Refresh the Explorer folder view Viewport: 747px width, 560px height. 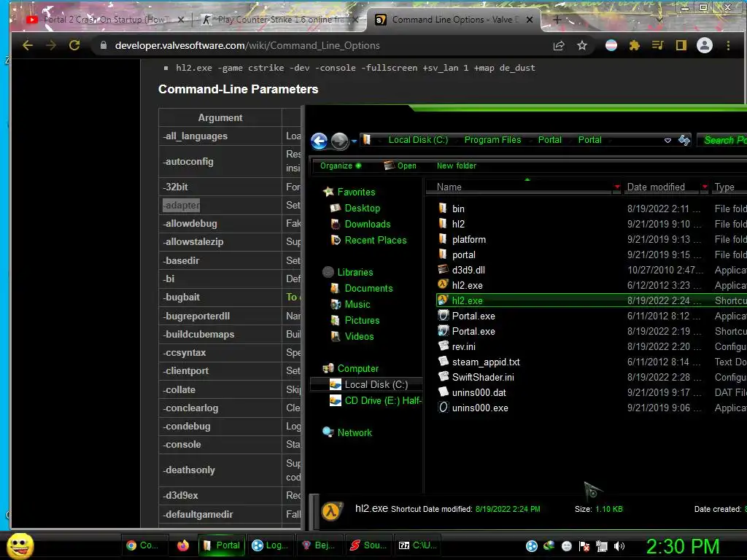(684, 140)
